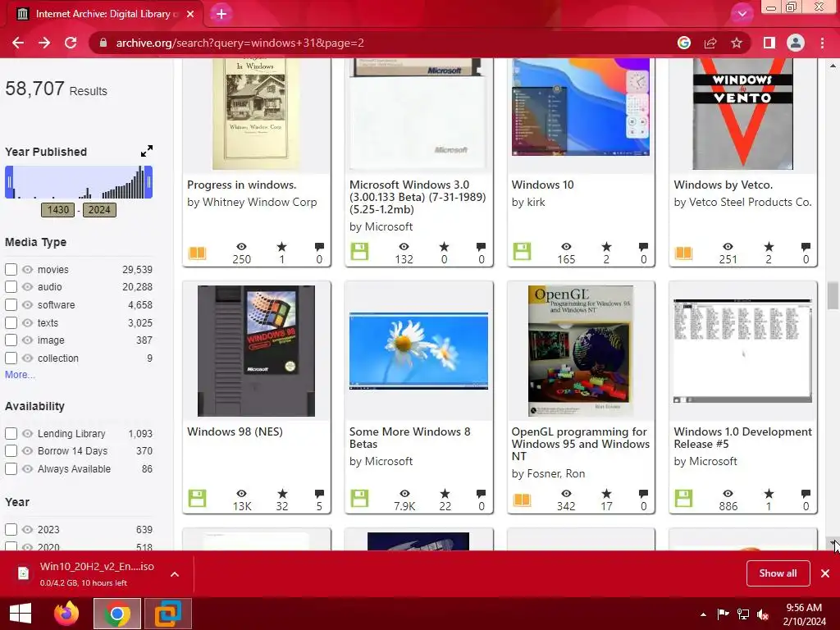Viewport: 840px width, 630px height.
Task: Expand the Year Published histogram
Action: (x=146, y=151)
